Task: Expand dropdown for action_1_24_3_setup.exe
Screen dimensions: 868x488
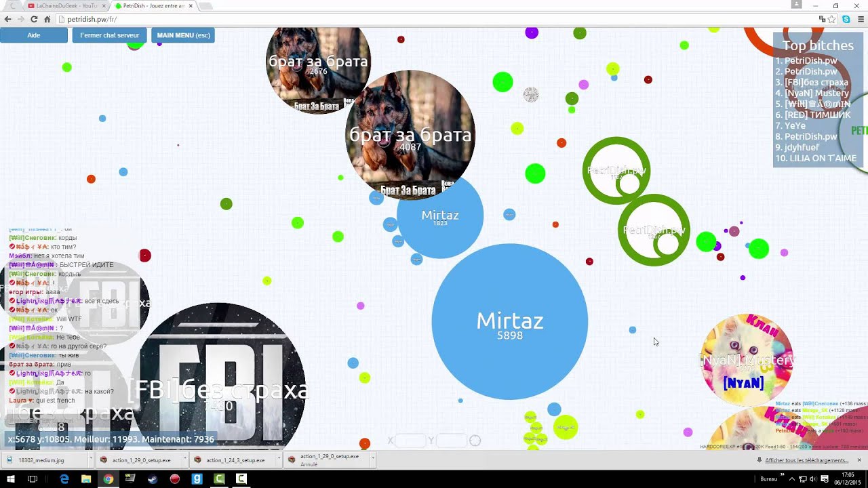Action: click(277, 460)
